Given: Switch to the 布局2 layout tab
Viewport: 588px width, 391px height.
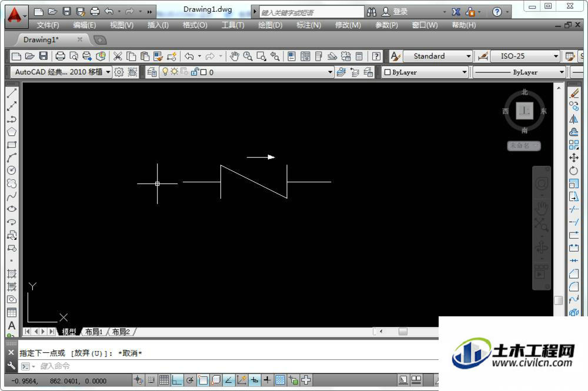Looking at the screenshot, I should (x=121, y=332).
